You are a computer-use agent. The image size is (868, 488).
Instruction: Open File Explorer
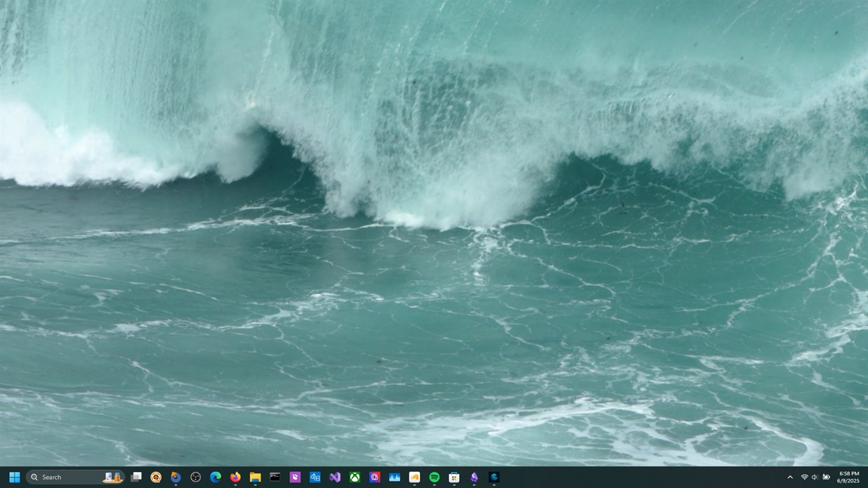255,477
